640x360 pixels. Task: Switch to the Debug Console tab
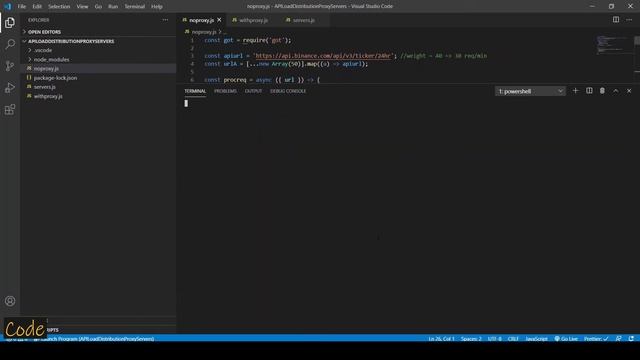[288, 91]
